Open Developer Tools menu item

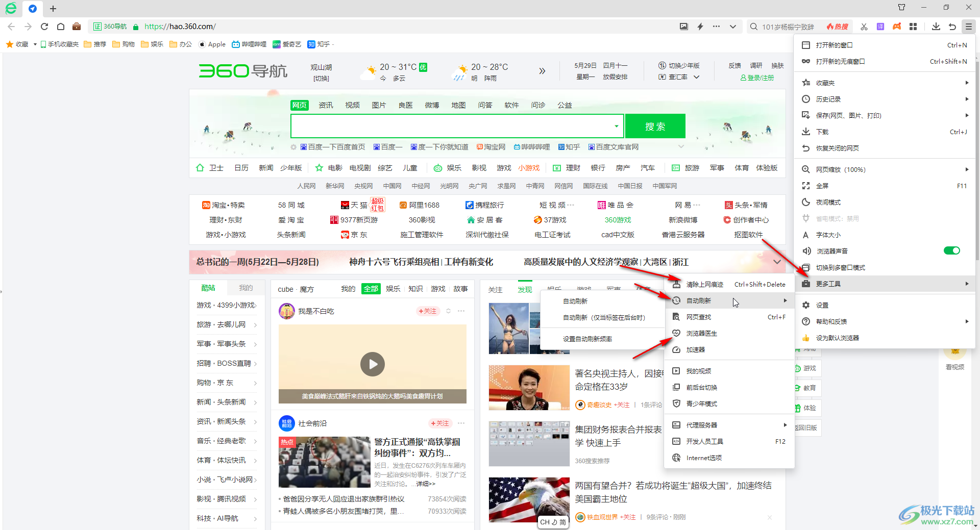click(x=729, y=441)
